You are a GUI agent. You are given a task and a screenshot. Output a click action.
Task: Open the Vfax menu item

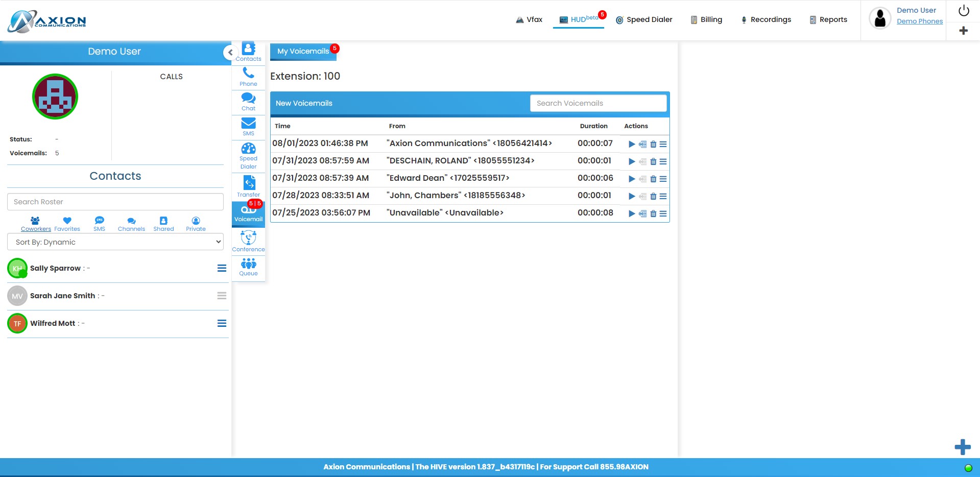coord(529,20)
